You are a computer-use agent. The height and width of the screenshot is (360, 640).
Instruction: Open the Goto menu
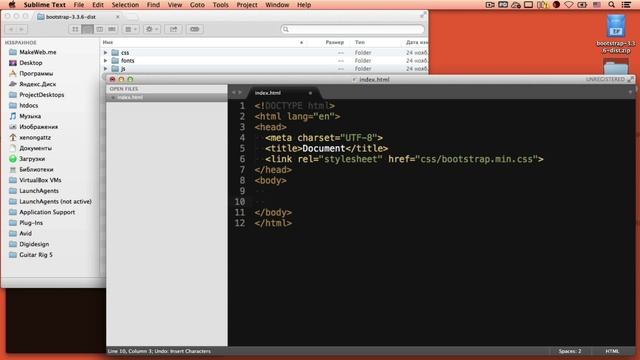(x=197, y=5)
